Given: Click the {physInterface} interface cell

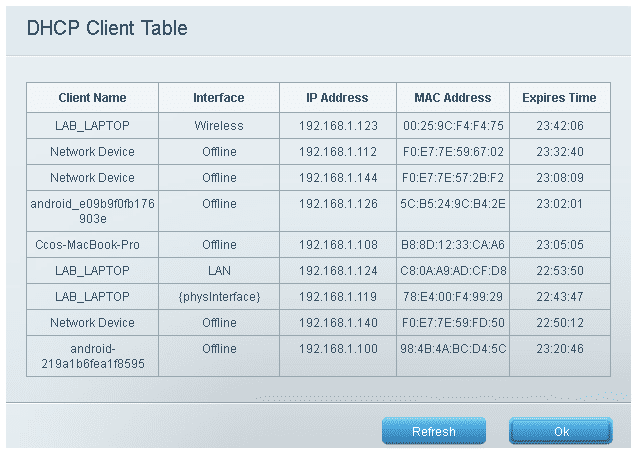Looking at the screenshot, I should point(218,297).
